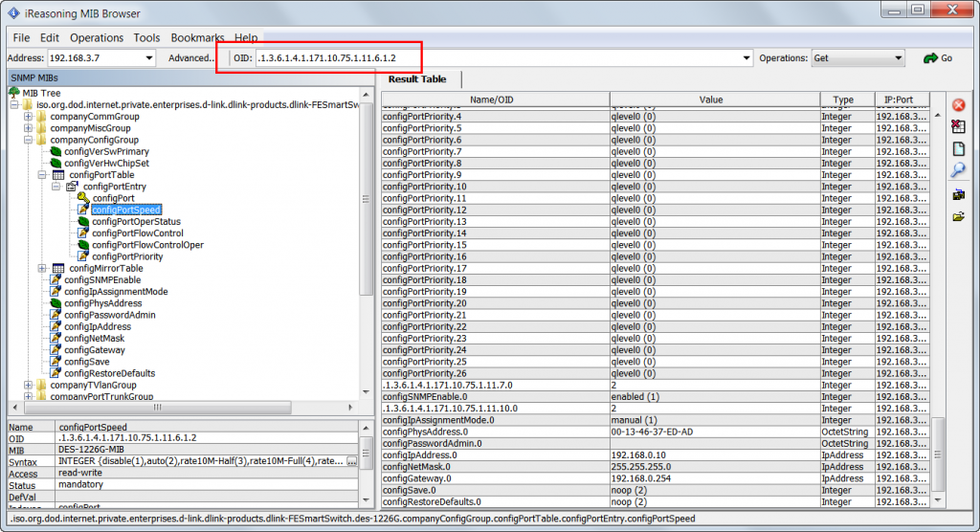Image resolution: width=980 pixels, height=532 pixels.
Task: Click the ellipsis button in Syntax row
Action: [352, 461]
